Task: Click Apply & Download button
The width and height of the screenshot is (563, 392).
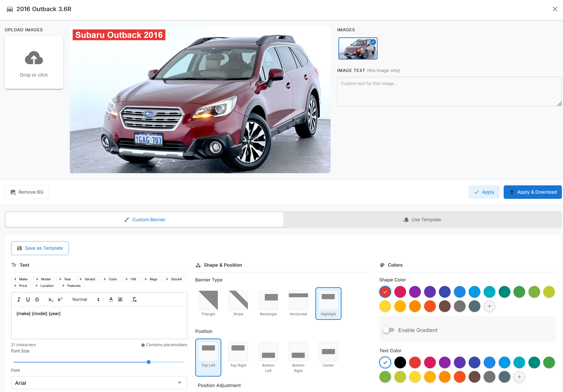Action: click(x=532, y=192)
